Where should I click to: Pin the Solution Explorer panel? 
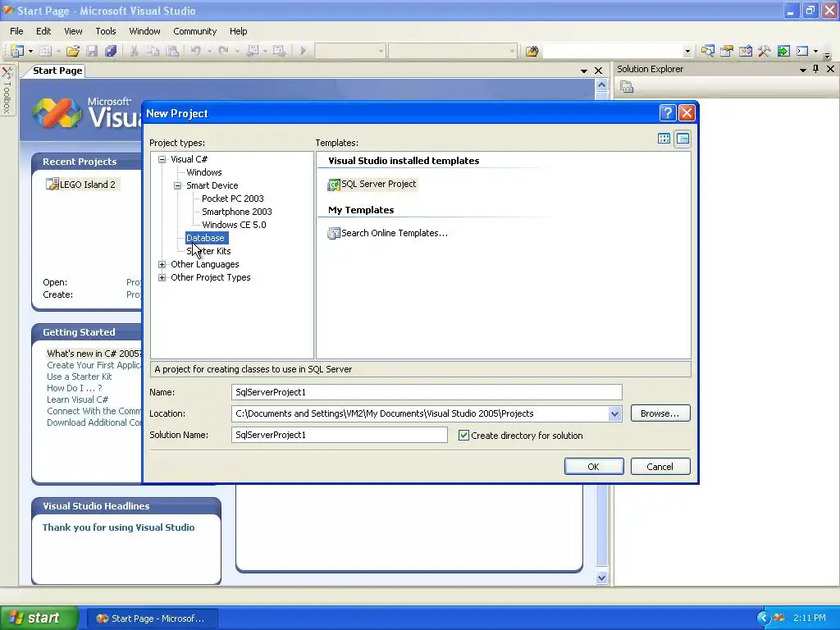coord(816,69)
